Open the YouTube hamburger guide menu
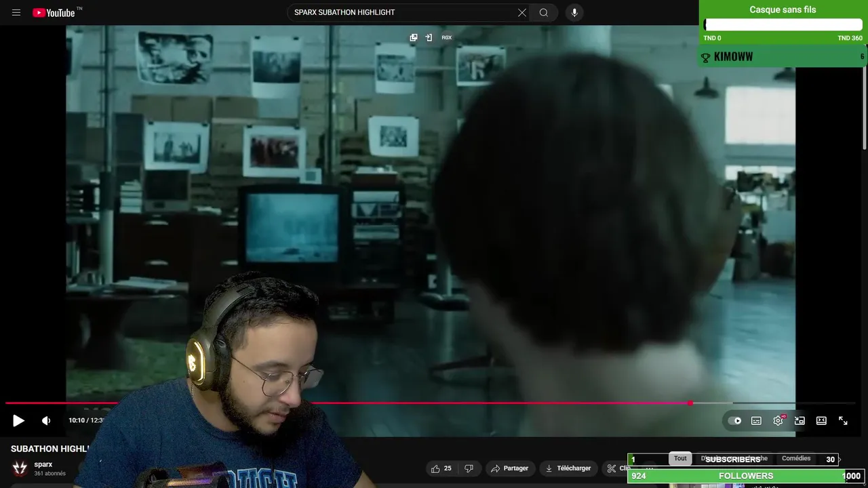 (x=16, y=12)
